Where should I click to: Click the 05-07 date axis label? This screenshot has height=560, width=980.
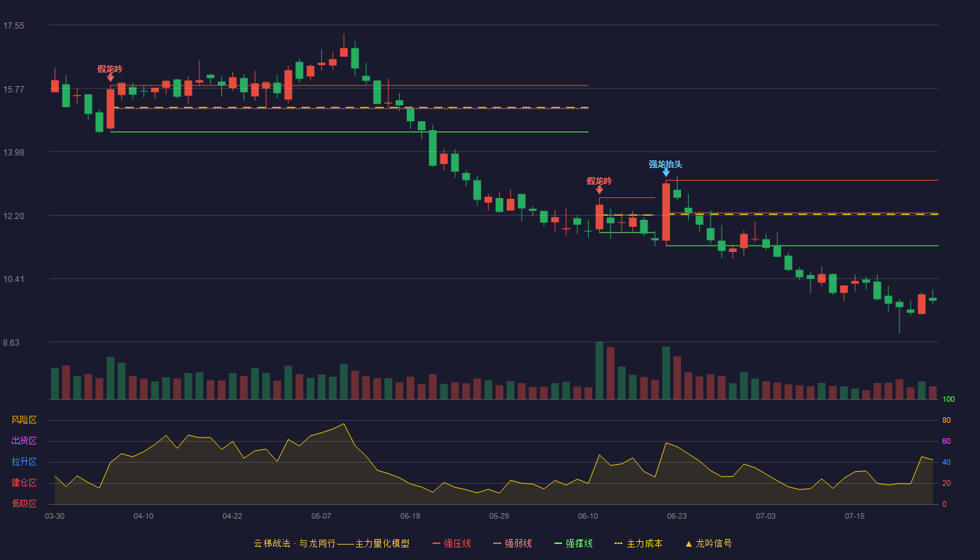321,516
